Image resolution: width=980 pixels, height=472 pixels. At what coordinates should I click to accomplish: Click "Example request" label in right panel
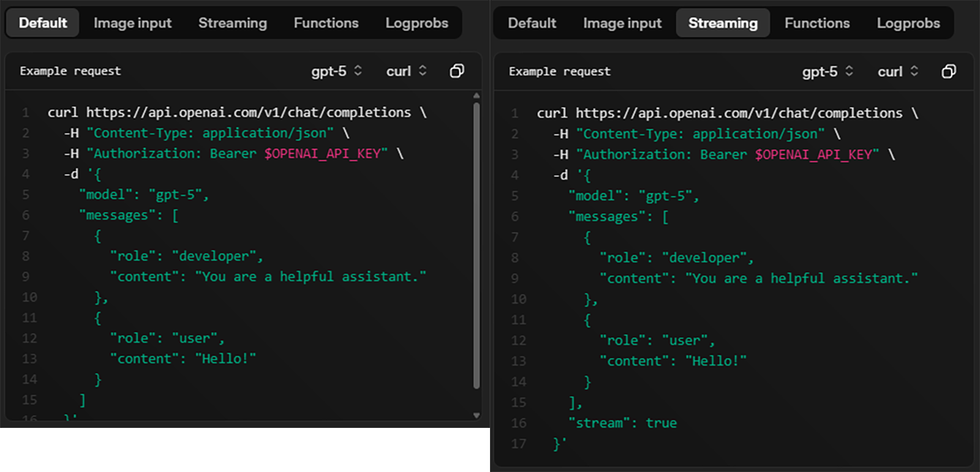(x=560, y=72)
